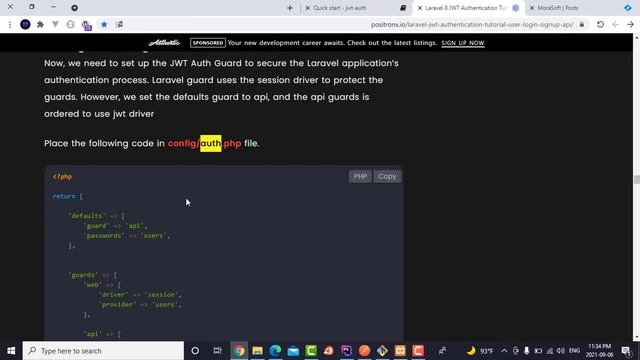Viewport: 640px width, 360px height.
Task: Copy the code with the Copy button
Action: click(x=387, y=176)
